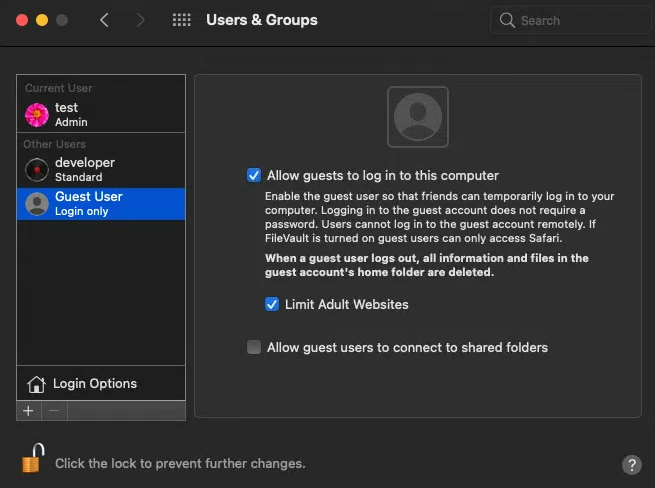Image resolution: width=655 pixels, height=488 pixels.
Task: Select the test Admin user
Action: (x=100, y=114)
